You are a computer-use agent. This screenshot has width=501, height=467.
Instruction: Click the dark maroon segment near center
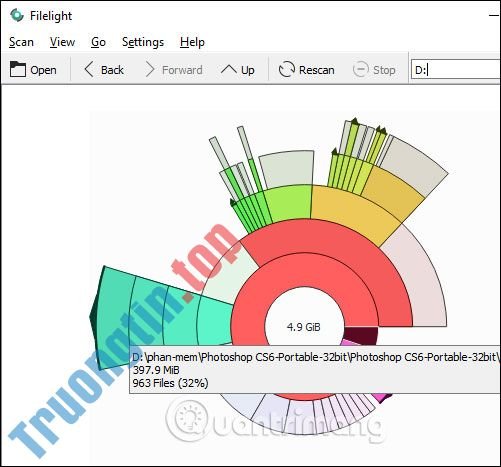click(362, 335)
